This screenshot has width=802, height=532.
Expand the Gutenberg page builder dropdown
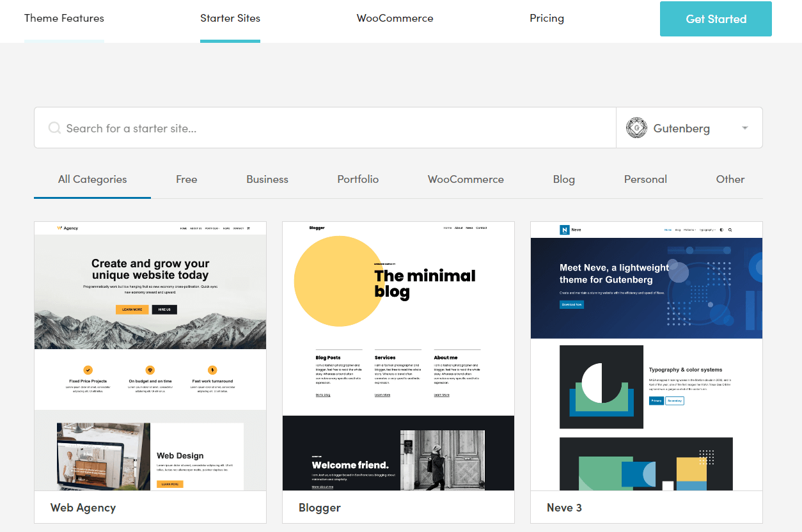(x=689, y=128)
